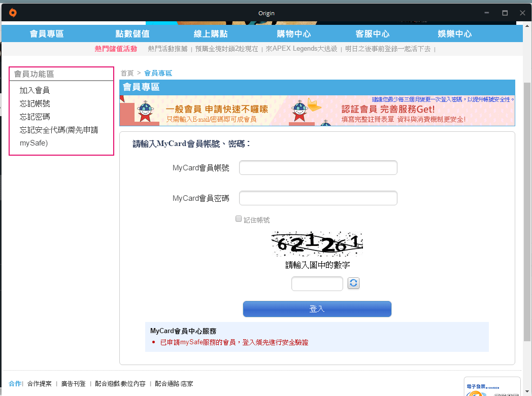Image resolution: width=532 pixels, height=396 pixels.
Task: Open the 配合遊戲/數位內容 footer link
Action: point(120,384)
